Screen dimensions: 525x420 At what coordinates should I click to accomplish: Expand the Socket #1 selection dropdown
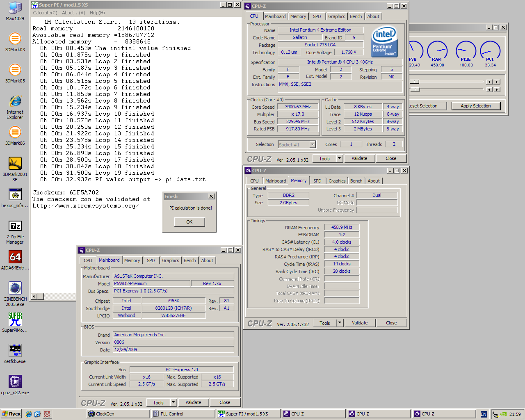[312, 144]
